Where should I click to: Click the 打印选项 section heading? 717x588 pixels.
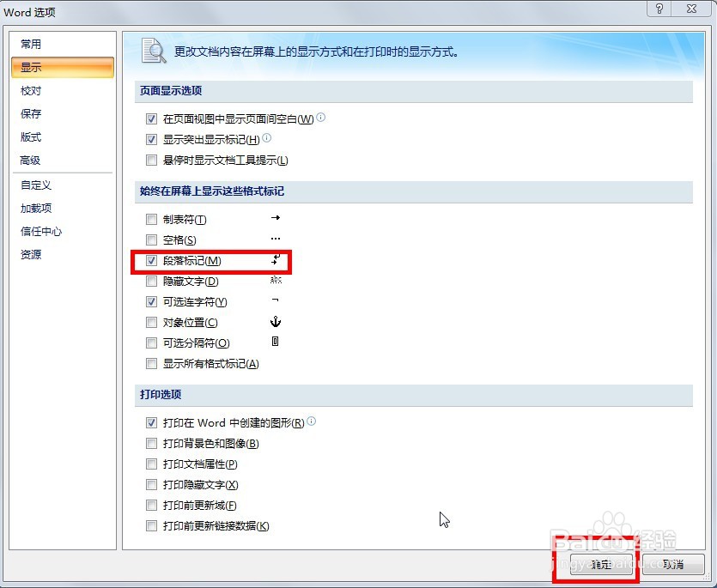161,395
